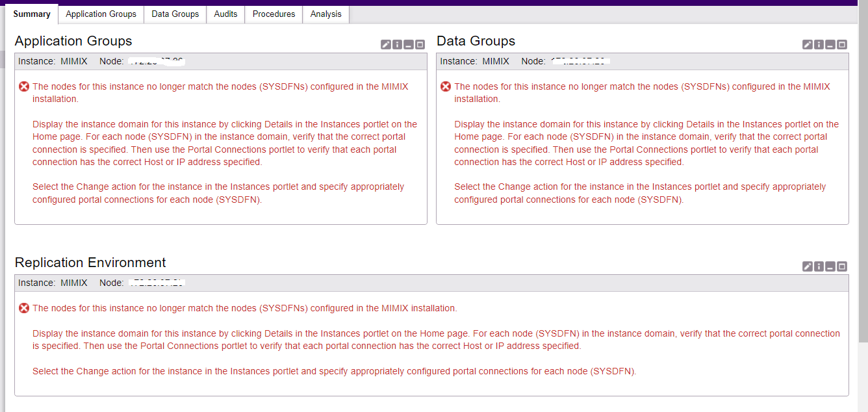Minimize the Application Groups portlet
This screenshot has width=868, height=412.
[x=409, y=44]
